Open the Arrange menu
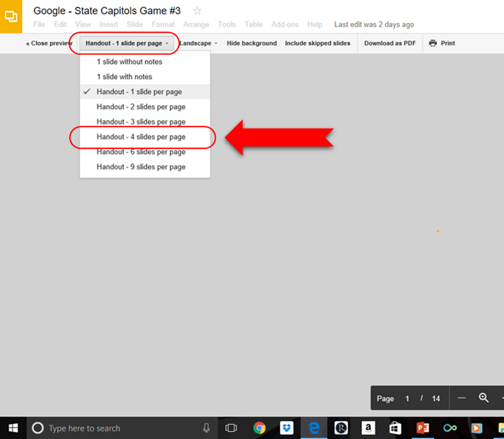Viewport: 504px width, 439px height. coord(196,25)
